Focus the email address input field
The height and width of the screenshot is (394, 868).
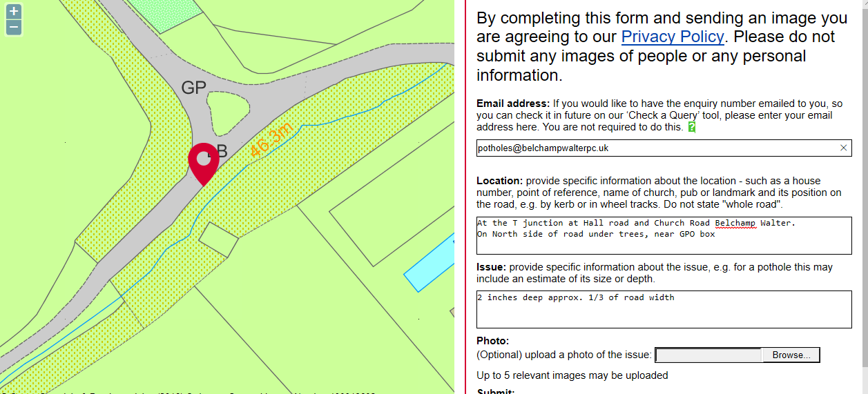click(x=664, y=148)
